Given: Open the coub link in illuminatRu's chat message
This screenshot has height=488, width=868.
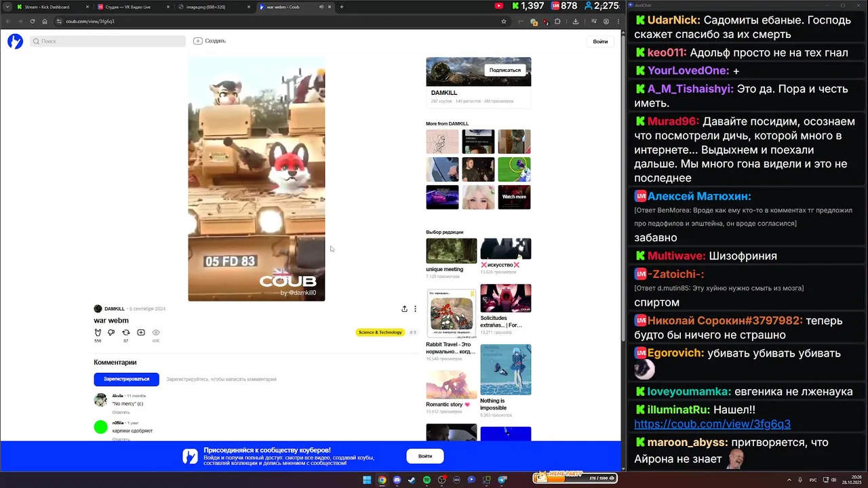Looking at the screenshot, I should (x=712, y=424).
